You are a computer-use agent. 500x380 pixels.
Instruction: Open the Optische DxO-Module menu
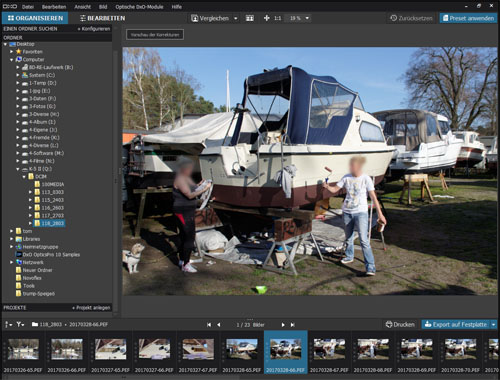(139, 7)
